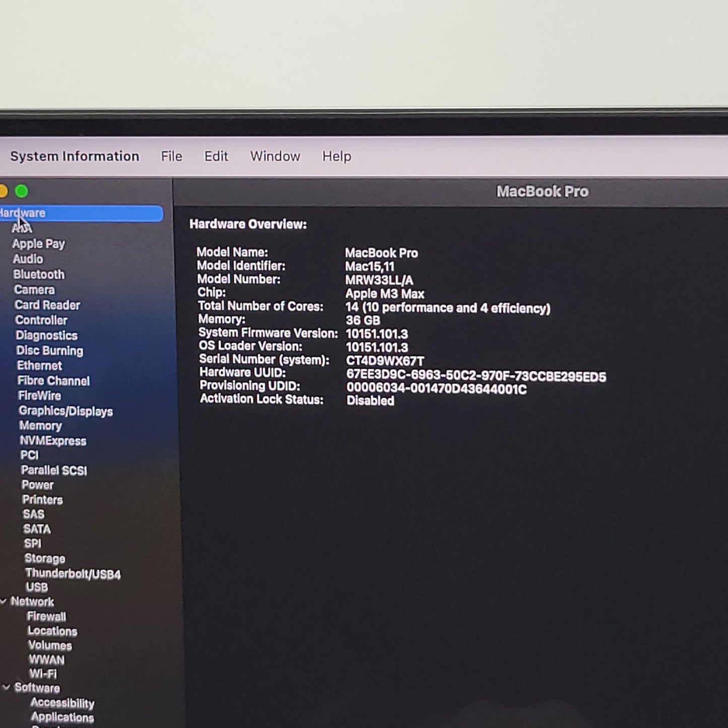
Task: Select SATA in the sidebar
Action: [37, 529]
